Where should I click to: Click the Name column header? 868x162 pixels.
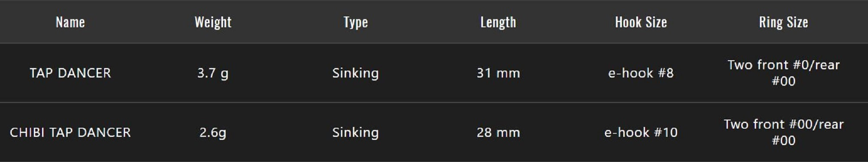(x=70, y=22)
